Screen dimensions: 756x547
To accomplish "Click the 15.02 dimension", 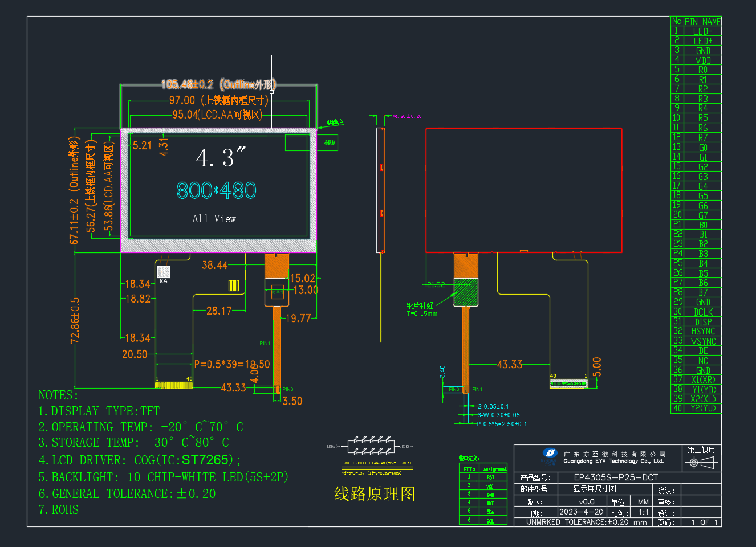I will point(303,278).
